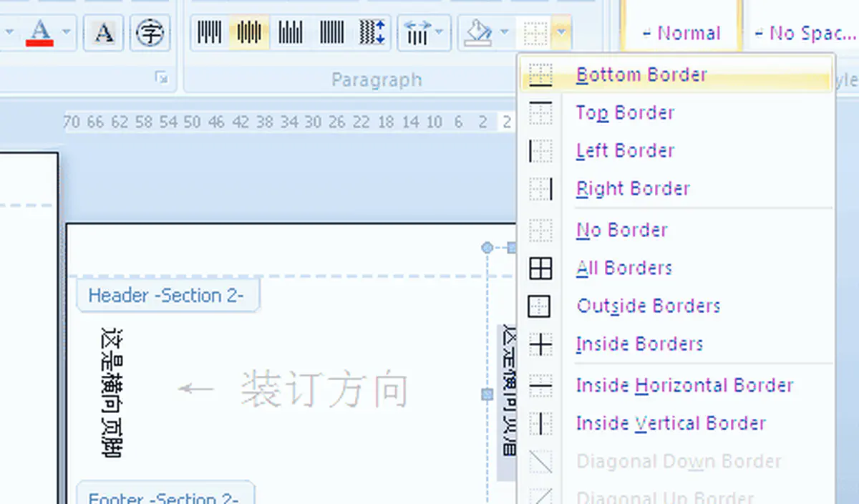Click the Enclose Characters circled 字 icon

150,33
